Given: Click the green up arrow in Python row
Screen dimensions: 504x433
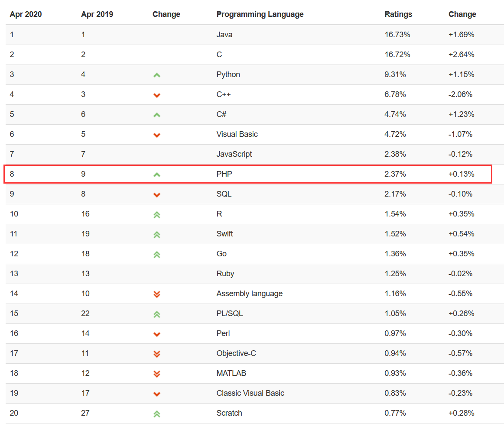Looking at the screenshot, I should coord(157,75).
